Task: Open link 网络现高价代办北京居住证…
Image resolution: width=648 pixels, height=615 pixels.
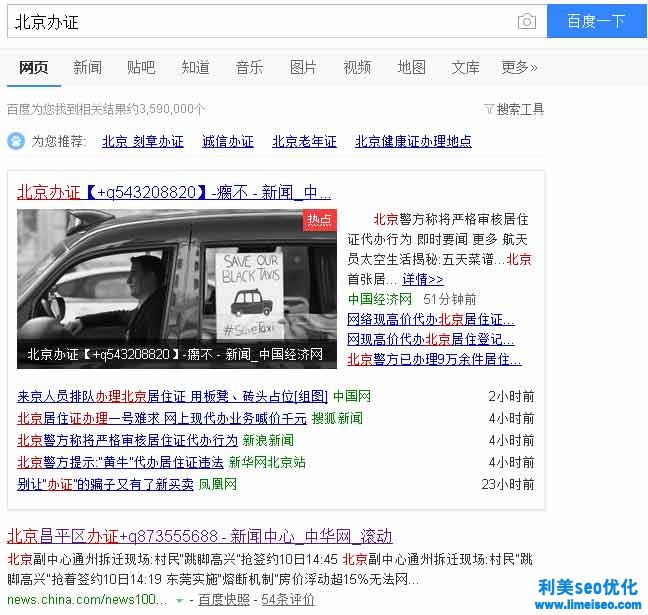Action: click(x=431, y=319)
